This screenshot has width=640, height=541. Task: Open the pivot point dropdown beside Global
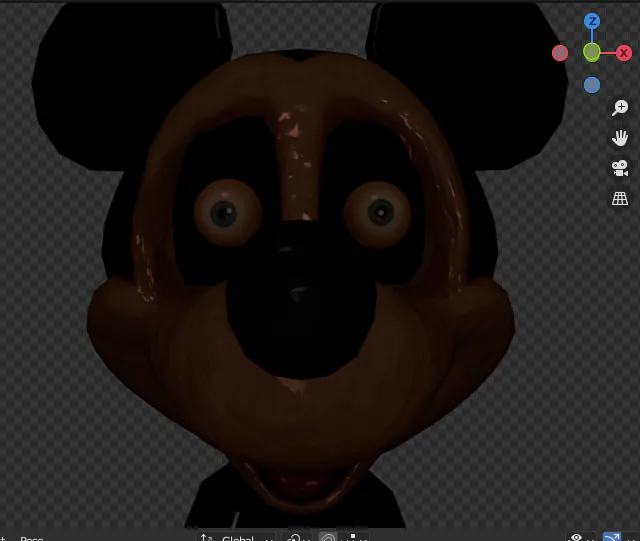pyautogui.click(x=297, y=537)
